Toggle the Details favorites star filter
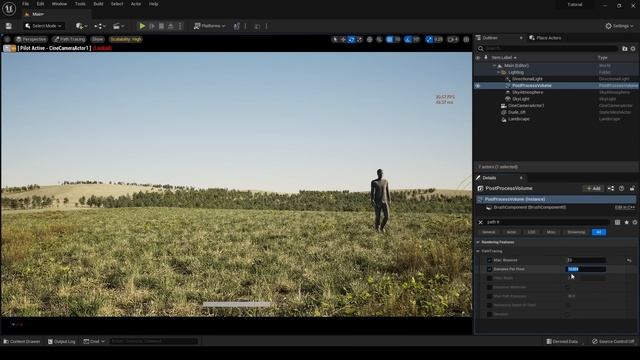Screen dimensions: 640x360 pos(627,222)
